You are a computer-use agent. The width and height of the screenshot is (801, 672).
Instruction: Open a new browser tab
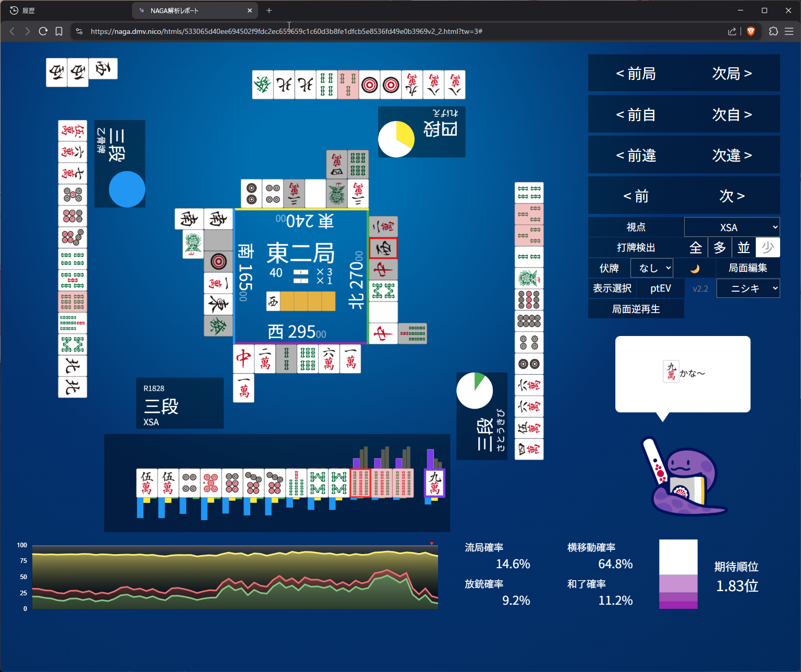coord(269,10)
